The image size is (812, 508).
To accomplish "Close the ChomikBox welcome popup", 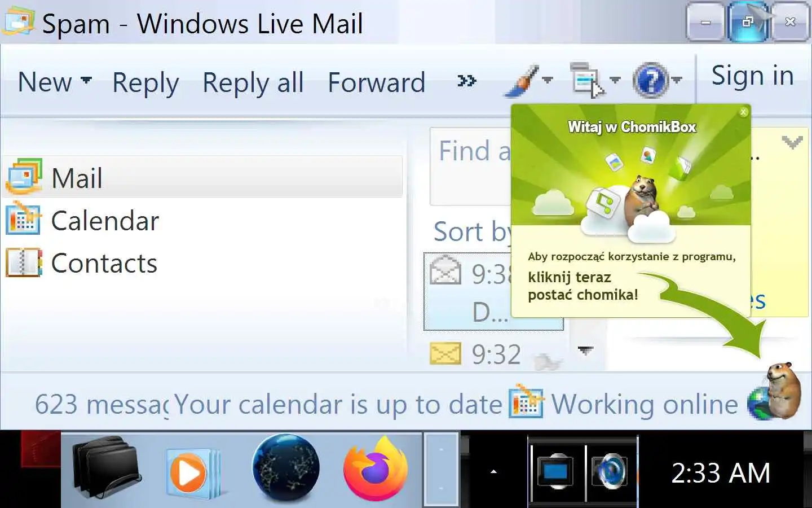I will coord(743,112).
